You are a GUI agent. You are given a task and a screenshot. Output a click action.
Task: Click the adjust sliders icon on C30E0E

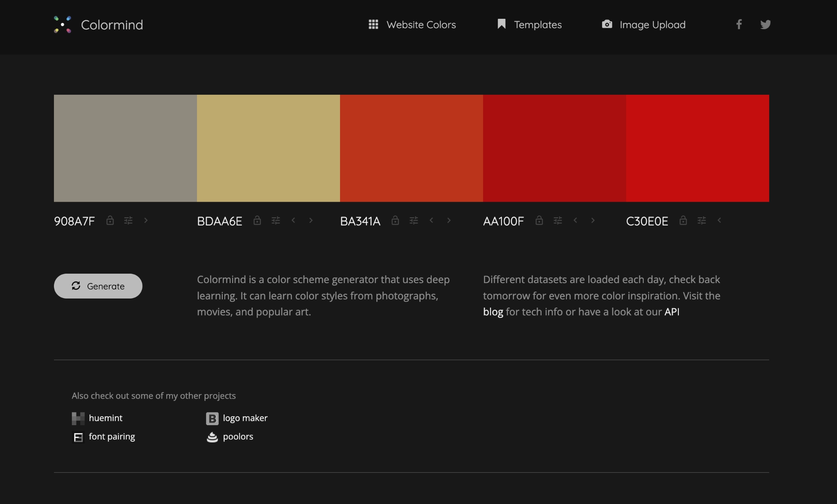[x=701, y=220]
